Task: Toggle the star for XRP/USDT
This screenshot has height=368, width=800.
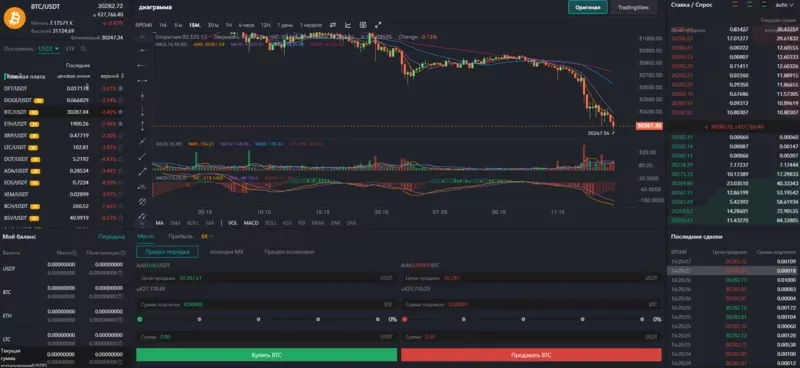Action: pos(121,136)
